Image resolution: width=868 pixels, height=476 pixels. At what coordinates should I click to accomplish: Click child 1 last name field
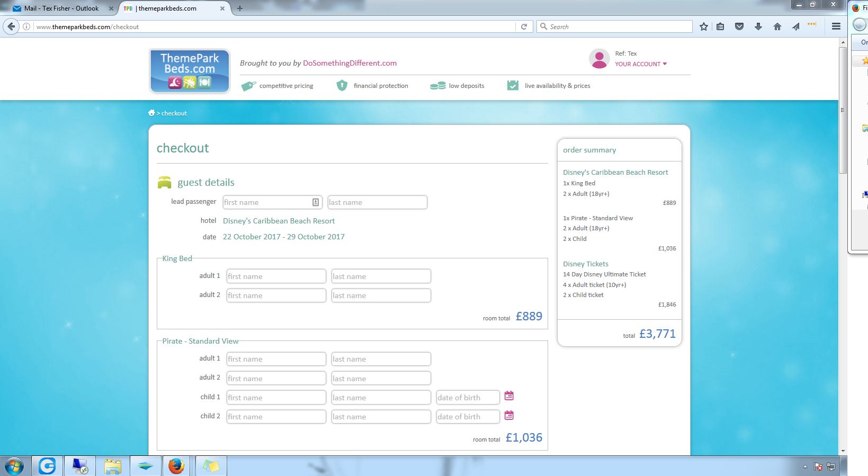click(381, 398)
